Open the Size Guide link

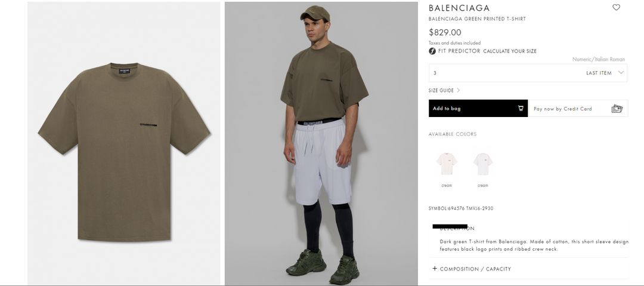tap(441, 91)
